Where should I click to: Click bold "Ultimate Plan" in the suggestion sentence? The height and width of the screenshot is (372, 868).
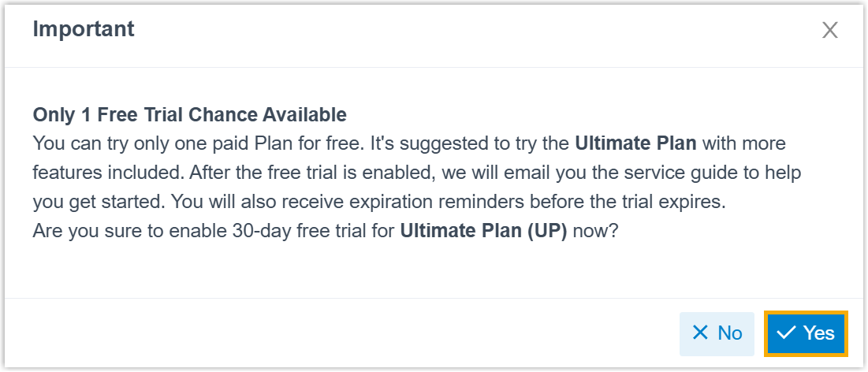pos(636,144)
